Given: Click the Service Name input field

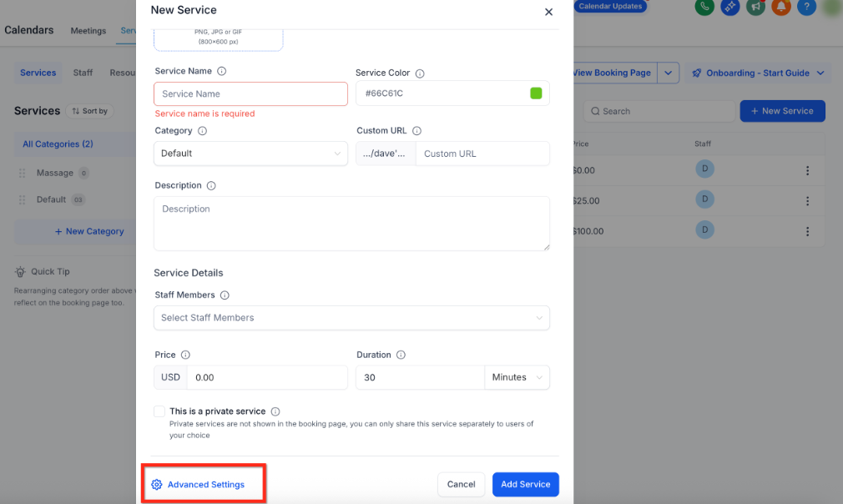Looking at the screenshot, I should tap(250, 94).
